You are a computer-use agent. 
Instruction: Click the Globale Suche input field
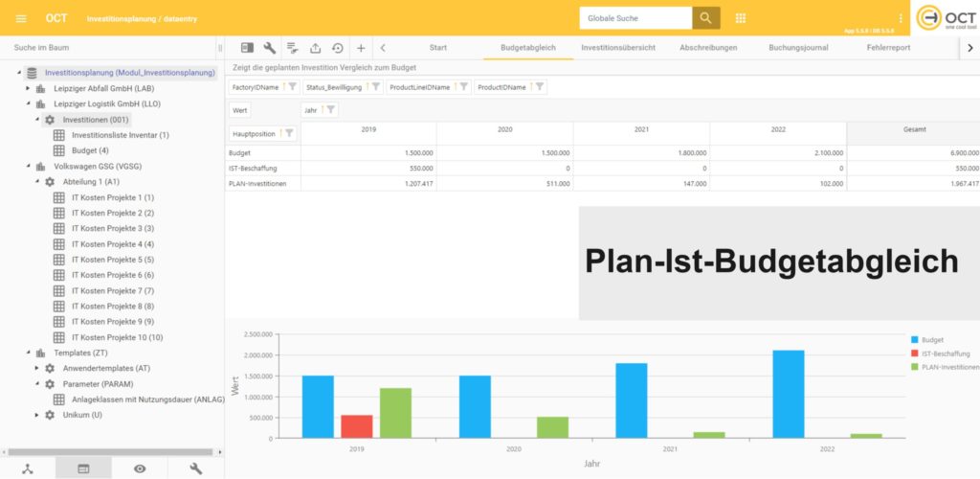pyautogui.click(x=635, y=18)
